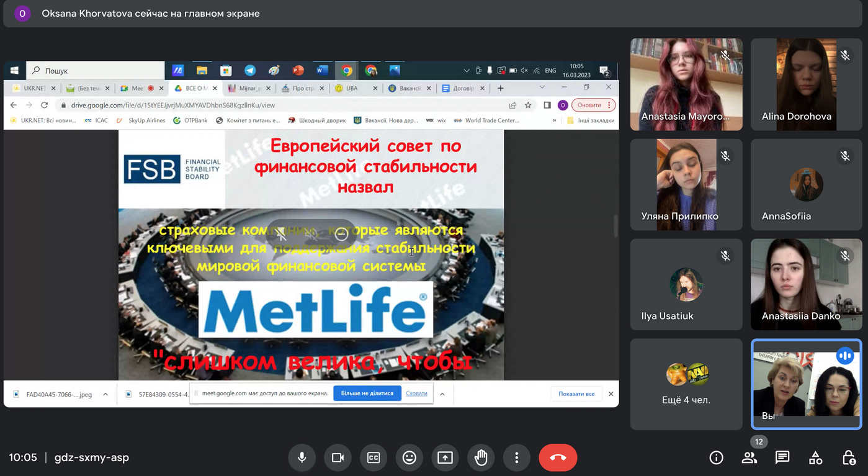Click the present screen icon
The image size is (868, 476).
tap(445, 458)
